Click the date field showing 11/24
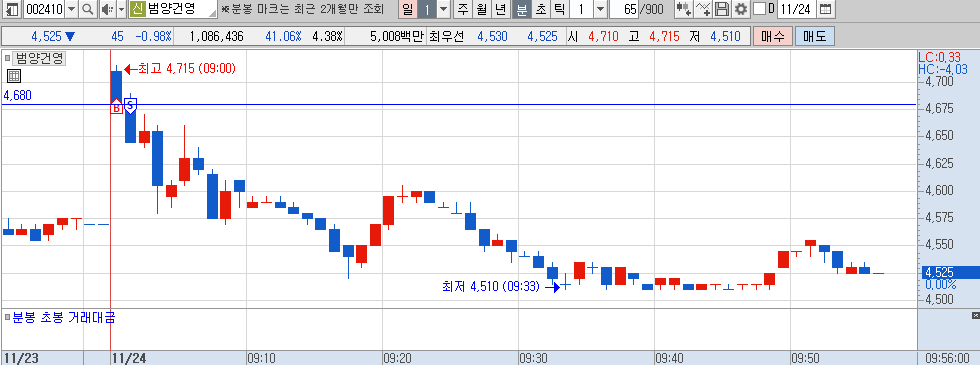 point(797,9)
